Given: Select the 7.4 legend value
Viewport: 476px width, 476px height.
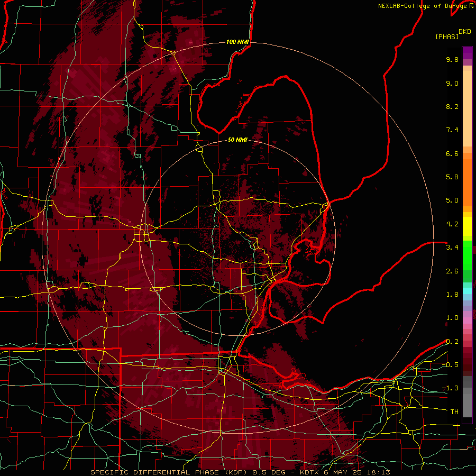Looking at the screenshot, I should click(452, 130).
